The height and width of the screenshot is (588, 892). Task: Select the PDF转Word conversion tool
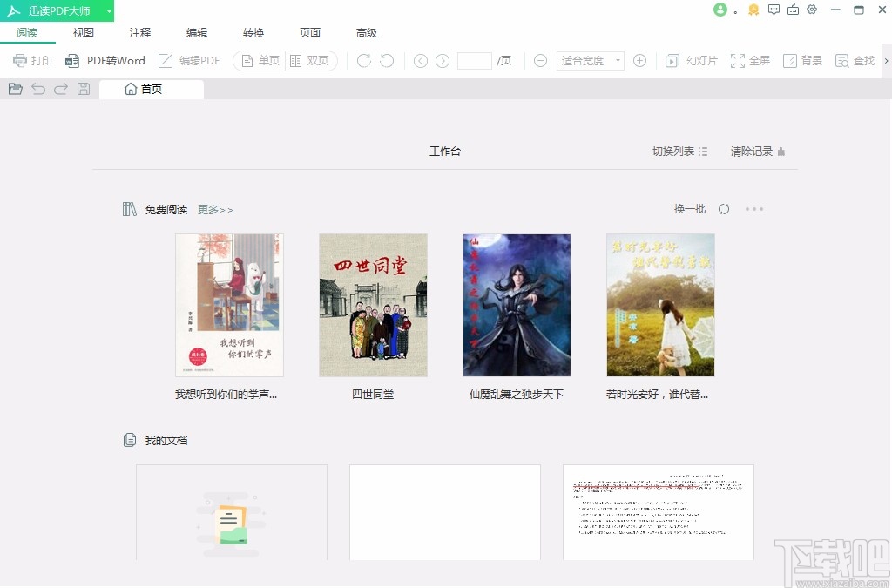pos(105,60)
